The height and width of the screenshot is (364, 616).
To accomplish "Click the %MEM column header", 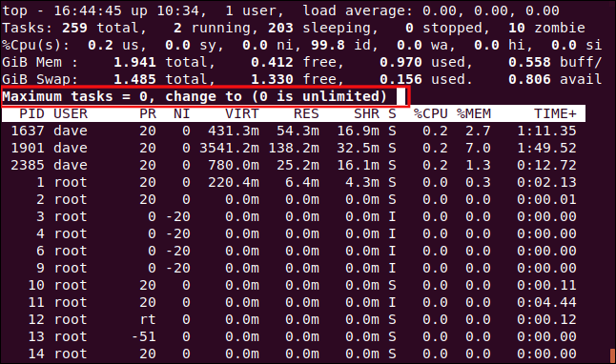I will tap(473, 114).
